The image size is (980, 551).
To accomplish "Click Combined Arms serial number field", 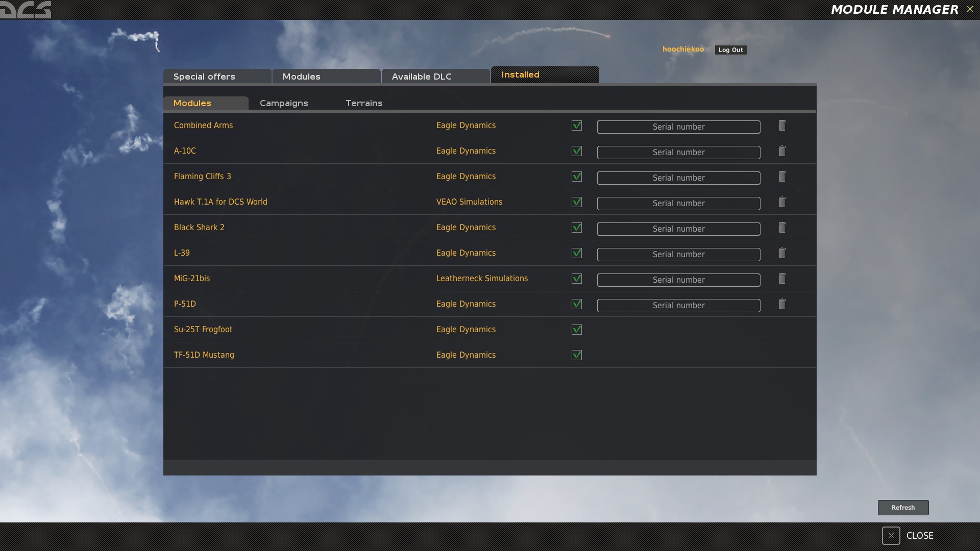I will coord(678,127).
